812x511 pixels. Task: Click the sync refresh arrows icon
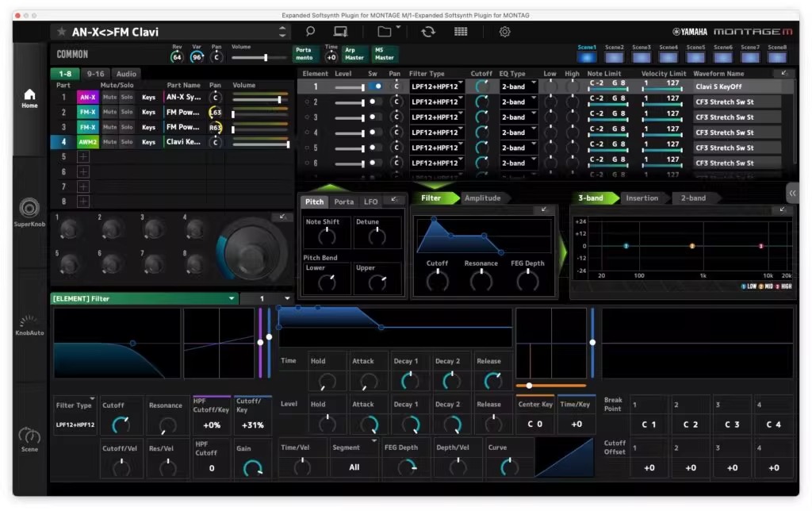[x=427, y=32]
